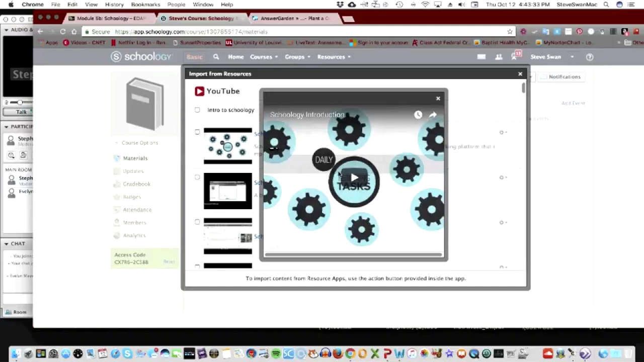This screenshot has width=644, height=362.
Task: Check the second video result checkbox
Action: pos(197,177)
